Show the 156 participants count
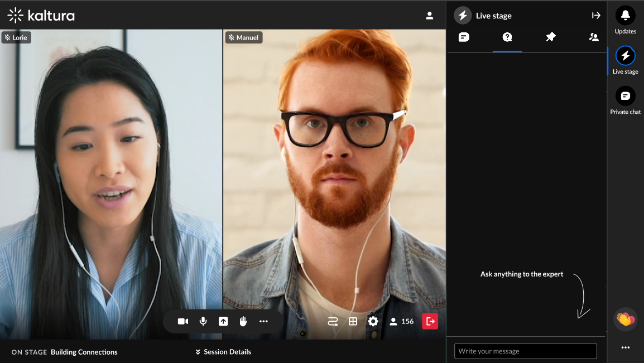Screen dimensions: 644x363 401,321
